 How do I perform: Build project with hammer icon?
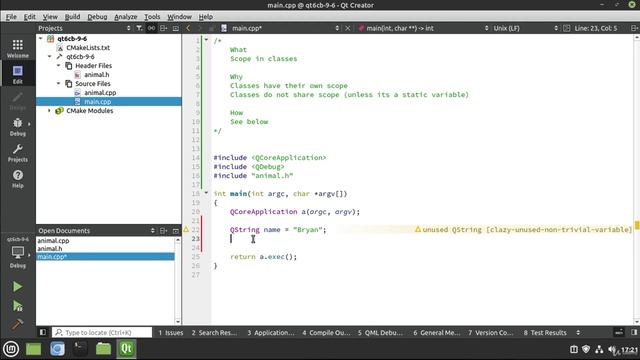pyautogui.click(x=17, y=324)
